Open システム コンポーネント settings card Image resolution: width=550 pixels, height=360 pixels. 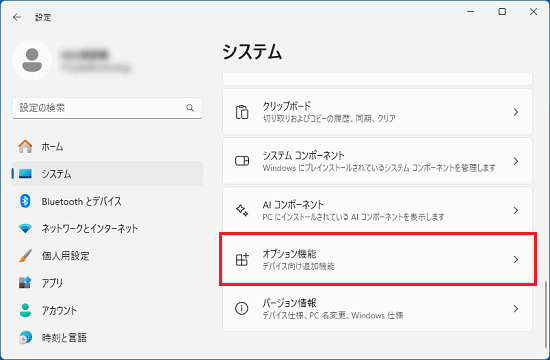click(377, 161)
